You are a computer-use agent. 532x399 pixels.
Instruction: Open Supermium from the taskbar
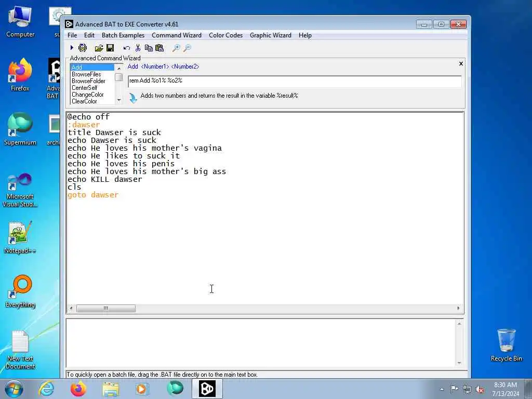175,389
